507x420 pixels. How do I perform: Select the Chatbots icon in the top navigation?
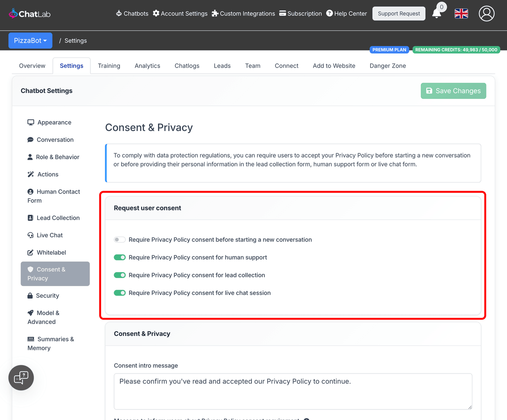117,14
